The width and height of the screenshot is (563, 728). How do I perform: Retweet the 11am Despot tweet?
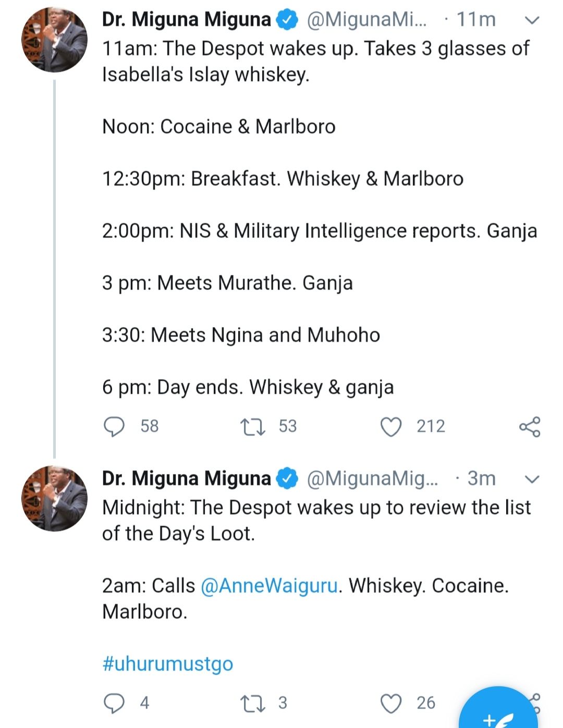click(253, 426)
